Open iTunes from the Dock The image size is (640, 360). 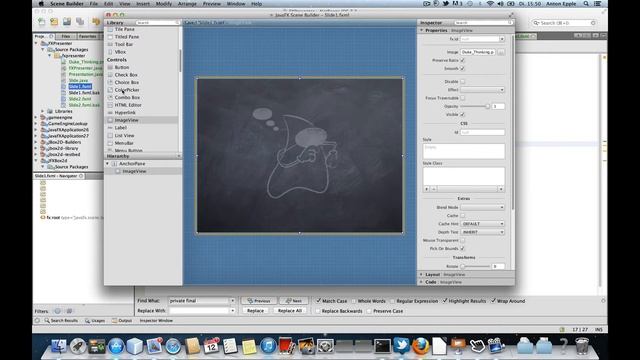click(268, 346)
